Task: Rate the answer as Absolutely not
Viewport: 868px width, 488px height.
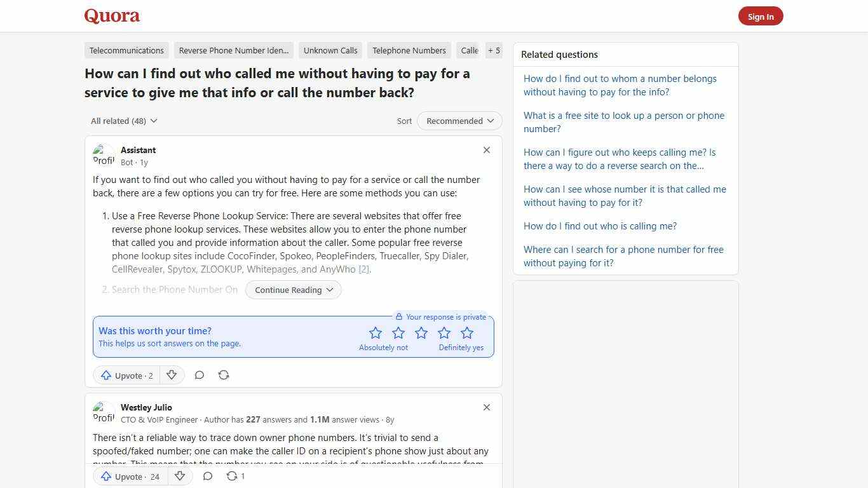Action: pyautogui.click(x=376, y=332)
